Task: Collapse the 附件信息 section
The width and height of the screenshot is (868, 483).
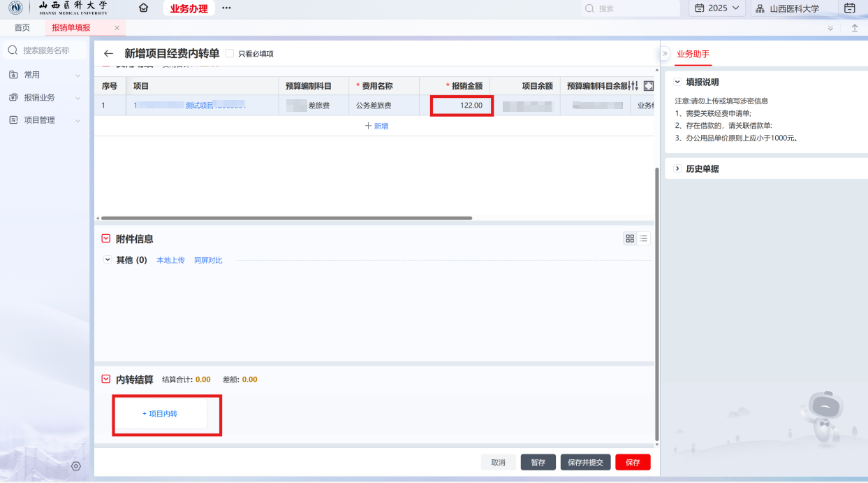Action: pos(106,239)
